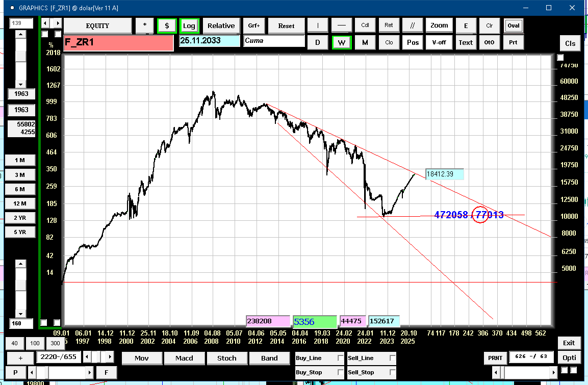Click the left arrow next to the EQUITY button
Viewport: 588px width, 385px height.
click(45, 23)
